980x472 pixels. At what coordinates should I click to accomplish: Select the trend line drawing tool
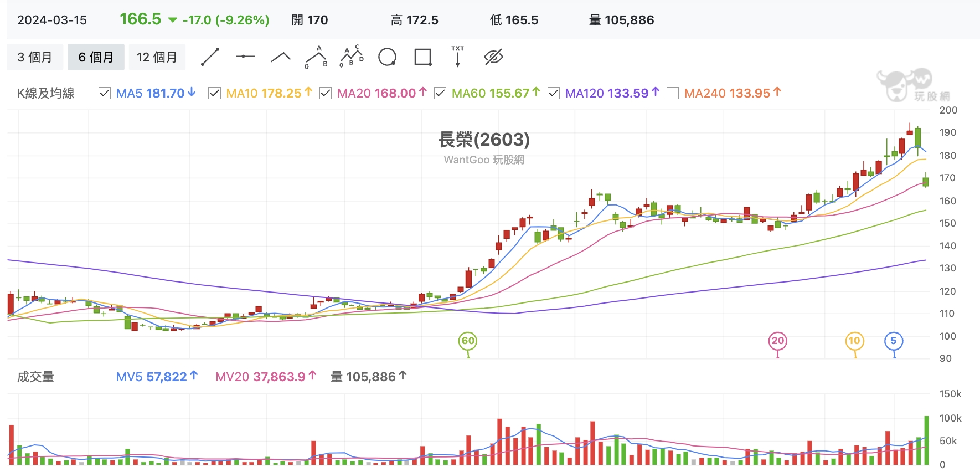click(210, 57)
